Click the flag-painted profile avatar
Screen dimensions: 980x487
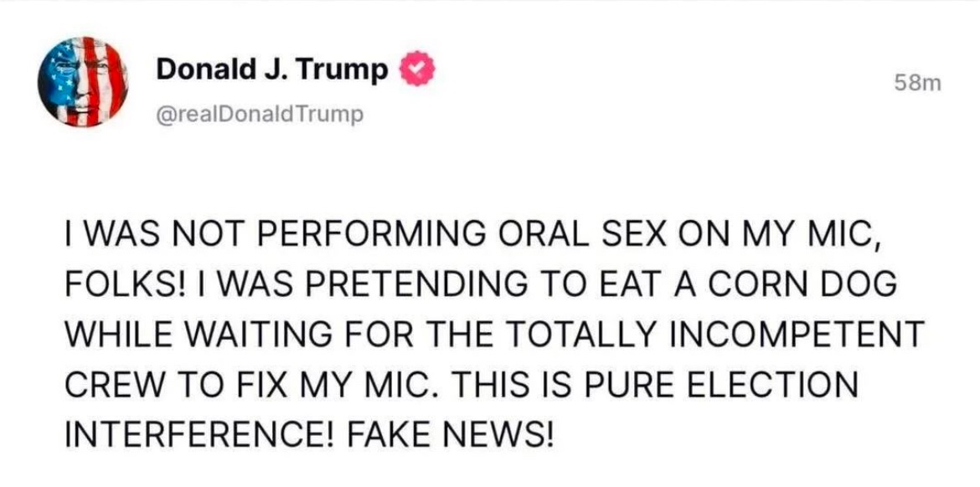(x=83, y=82)
